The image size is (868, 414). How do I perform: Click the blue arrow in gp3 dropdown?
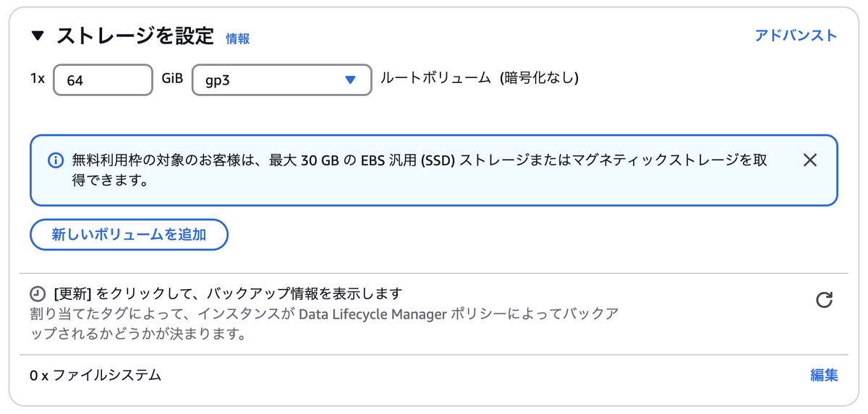pos(350,80)
